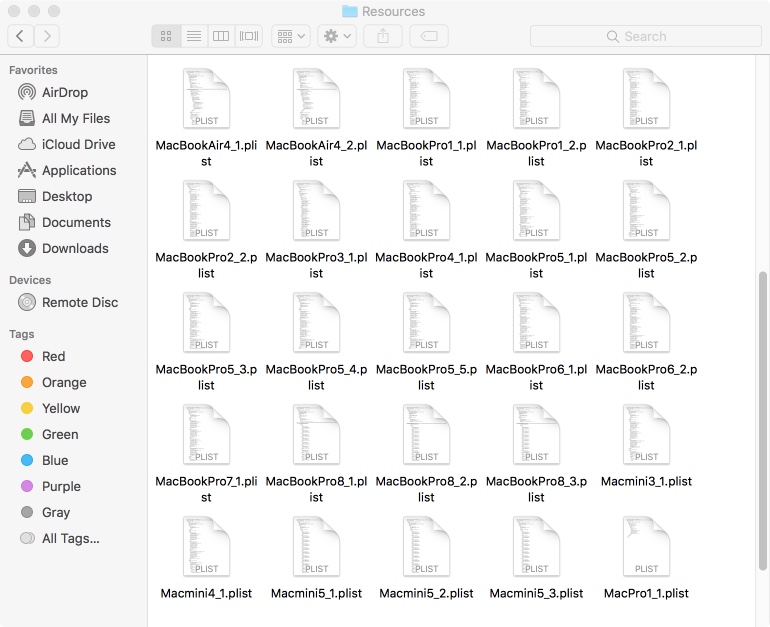Switch to column view
This screenshot has width=770, height=627.
coord(221,36)
